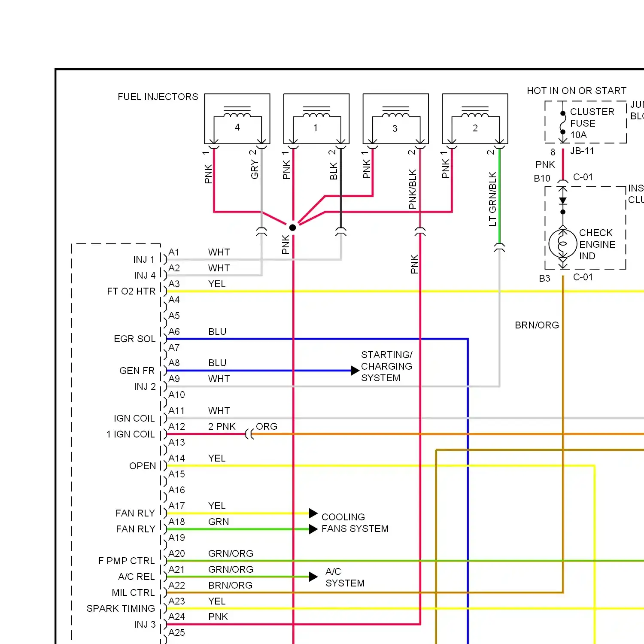Screen dimensions: 644x644
Task: Select the FUEL INJECTORS label
Action: click(x=158, y=97)
